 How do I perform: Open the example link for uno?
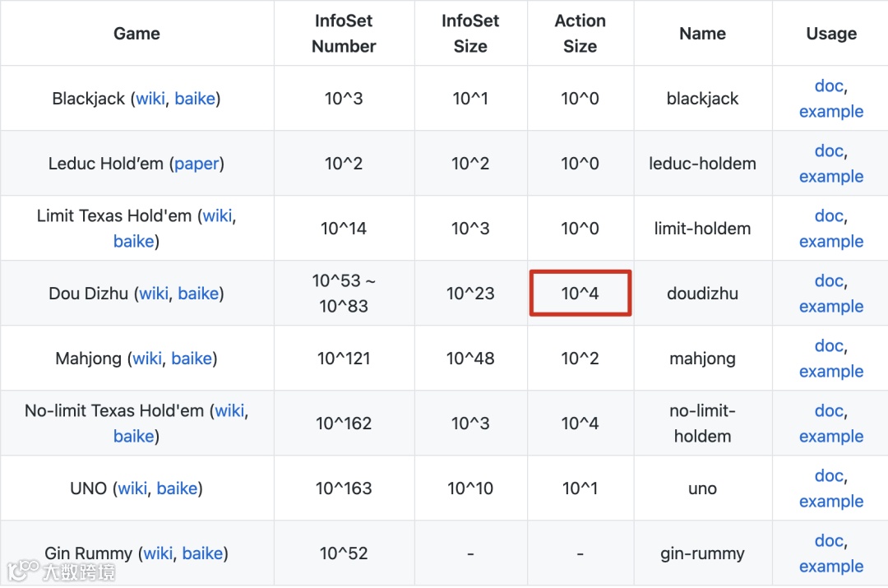click(x=831, y=502)
